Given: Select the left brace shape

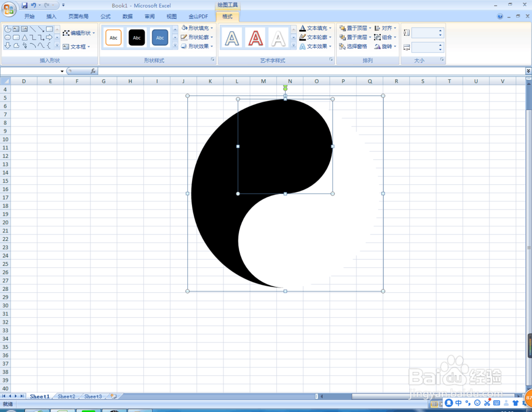Looking at the screenshot, I should pos(49,45).
